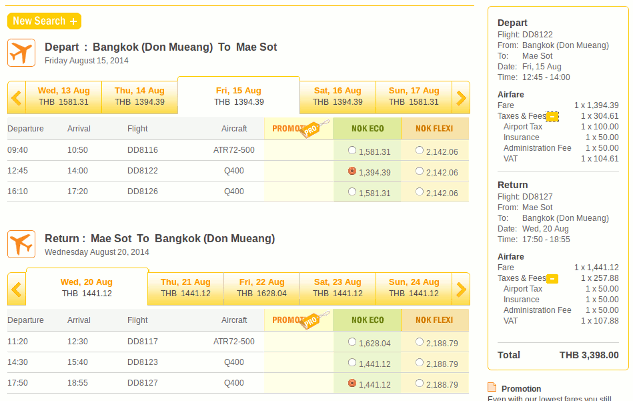The height and width of the screenshot is (401, 633).
Task: Choose Nok Eco fare for flight DD8126
Action: (x=352, y=191)
